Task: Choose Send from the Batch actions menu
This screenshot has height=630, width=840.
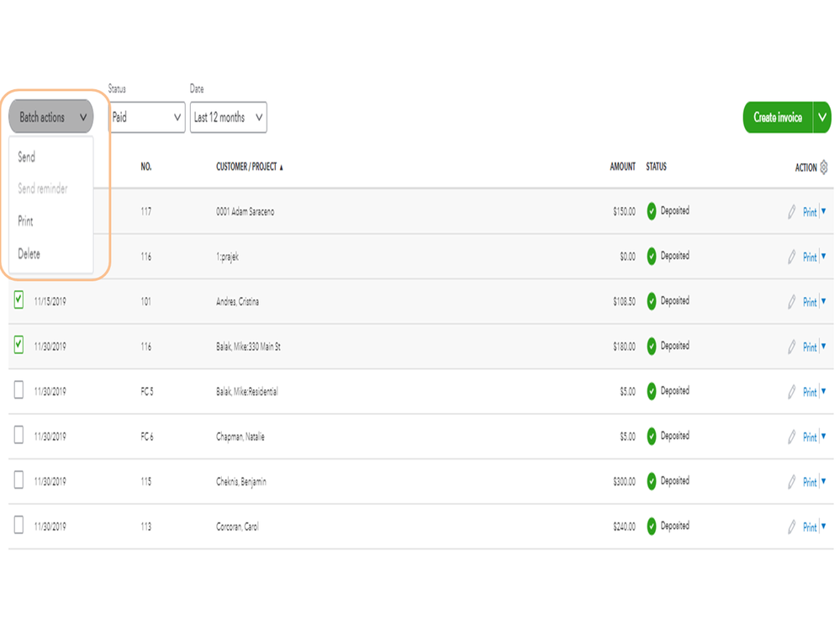Action: tap(27, 157)
